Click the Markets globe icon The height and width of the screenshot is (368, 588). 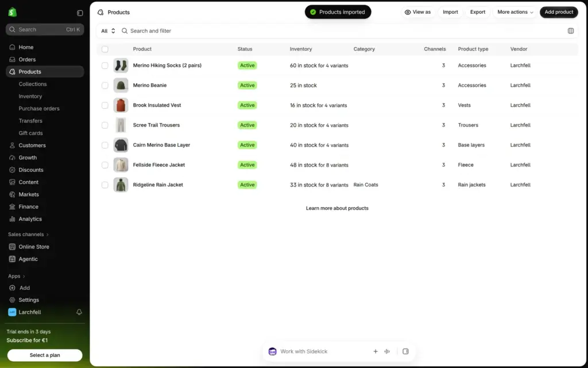(13, 194)
